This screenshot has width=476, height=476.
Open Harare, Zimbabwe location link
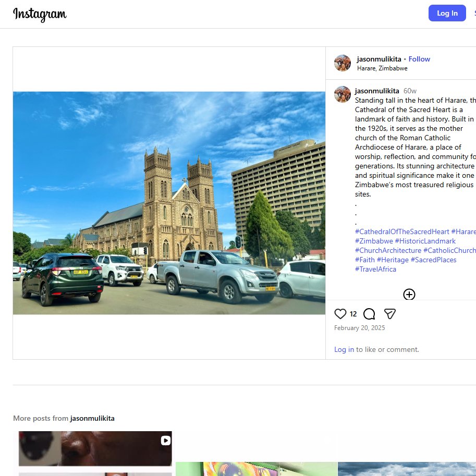coord(382,68)
